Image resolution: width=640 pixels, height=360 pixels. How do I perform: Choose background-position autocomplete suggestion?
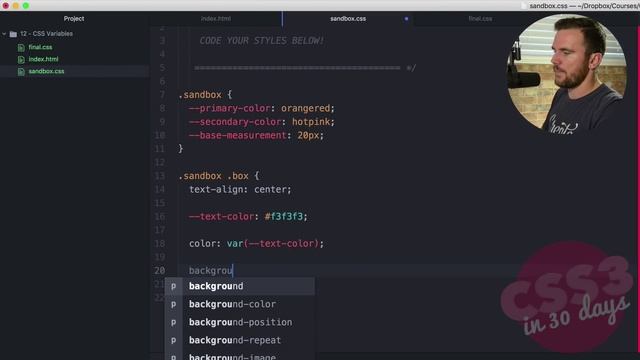[239, 322]
